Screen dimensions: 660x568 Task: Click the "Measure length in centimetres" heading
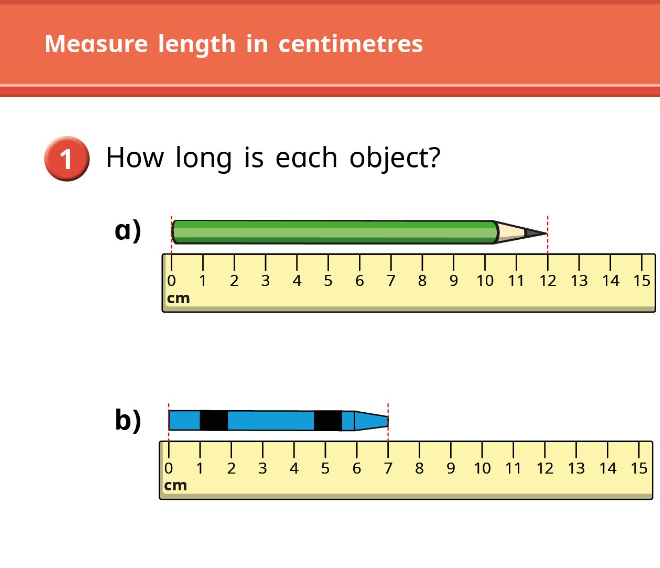pyautogui.click(x=234, y=44)
